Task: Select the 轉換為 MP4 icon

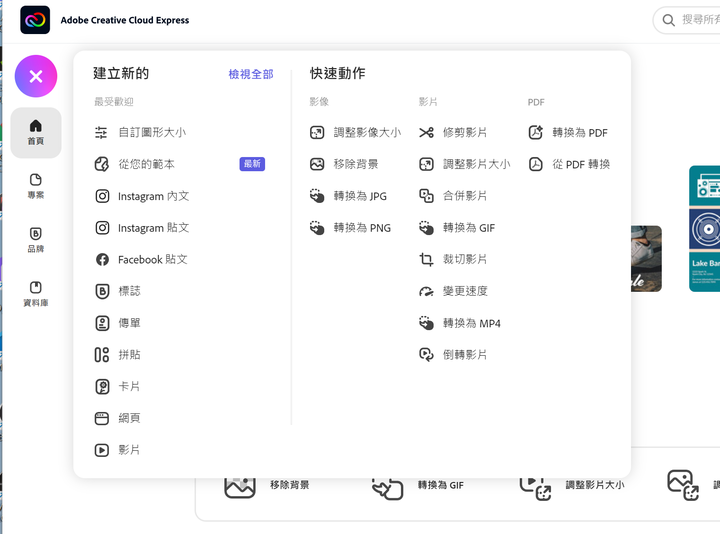Action: 426,323
